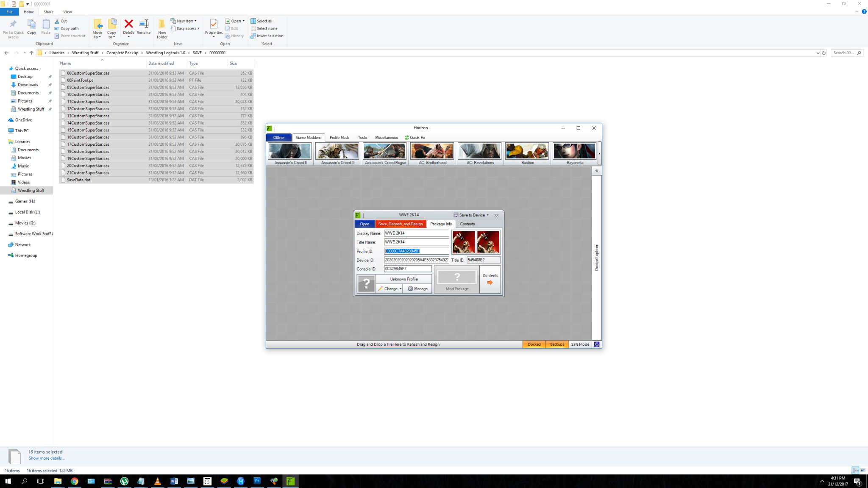Click the New folder icon
The height and width of the screenshot is (488, 868).
[162, 28]
